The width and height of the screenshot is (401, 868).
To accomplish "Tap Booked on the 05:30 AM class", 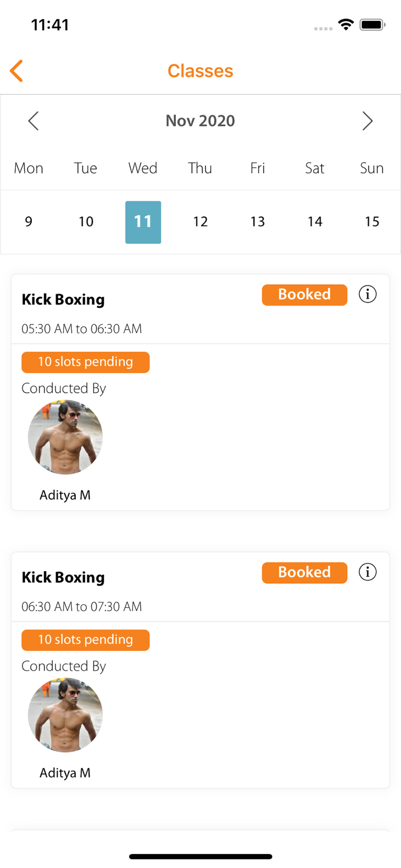I will click(x=304, y=295).
